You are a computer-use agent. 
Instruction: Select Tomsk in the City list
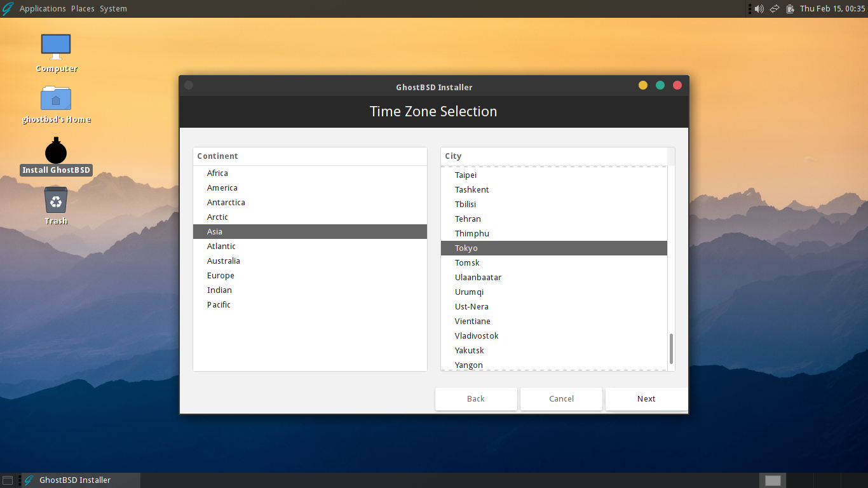554,263
